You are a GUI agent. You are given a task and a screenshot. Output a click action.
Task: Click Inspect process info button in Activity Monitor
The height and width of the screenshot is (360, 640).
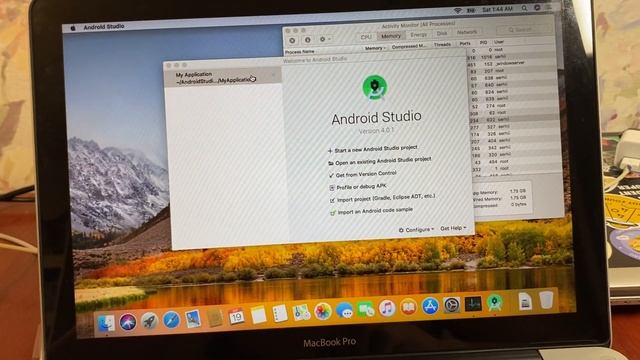click(x=308, y=40)
